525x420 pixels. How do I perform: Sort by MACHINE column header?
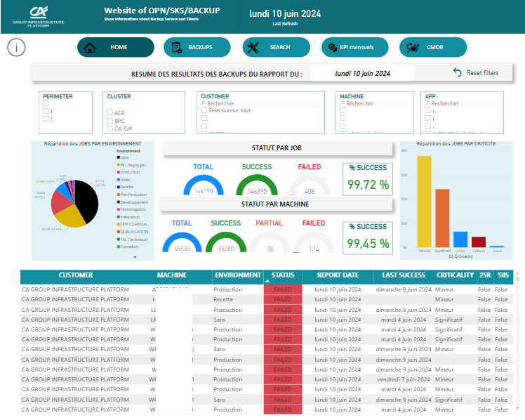[172, 275]
